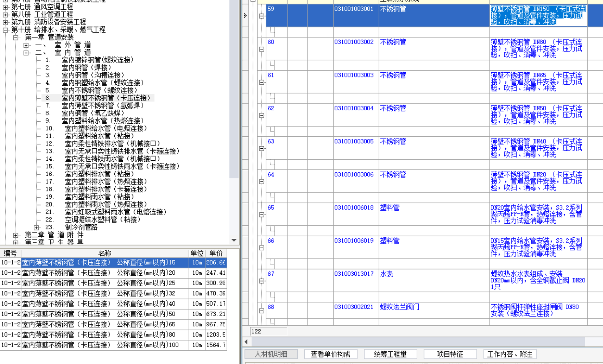Collapse row 62 with its minus box
This screenshot has height=364, width=603.
pyautogui.click(x=262, y=115)
